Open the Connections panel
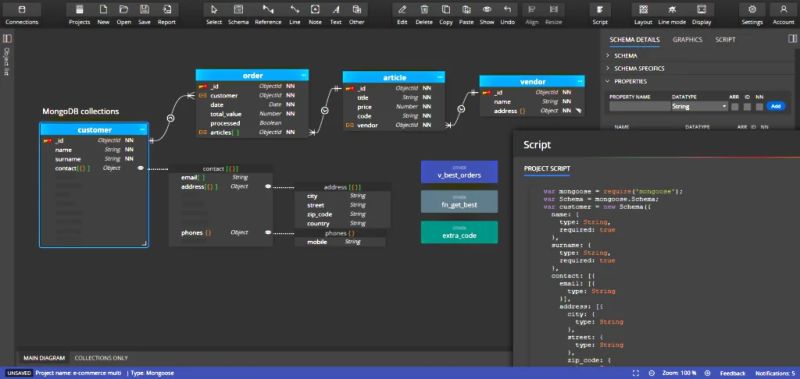Image resolution: width=800 pixels, height=379 pixels. click(22, 14)
